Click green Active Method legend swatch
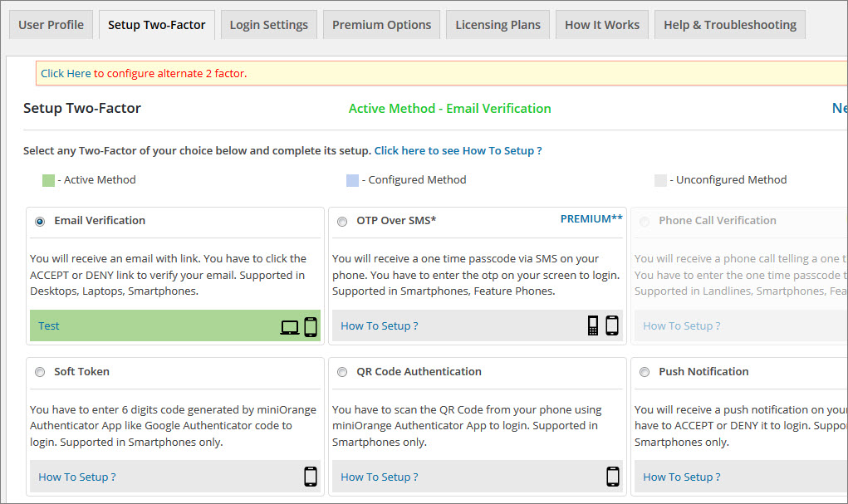The height and width of the screenshot is (504, 848). [x=48, y=180]
